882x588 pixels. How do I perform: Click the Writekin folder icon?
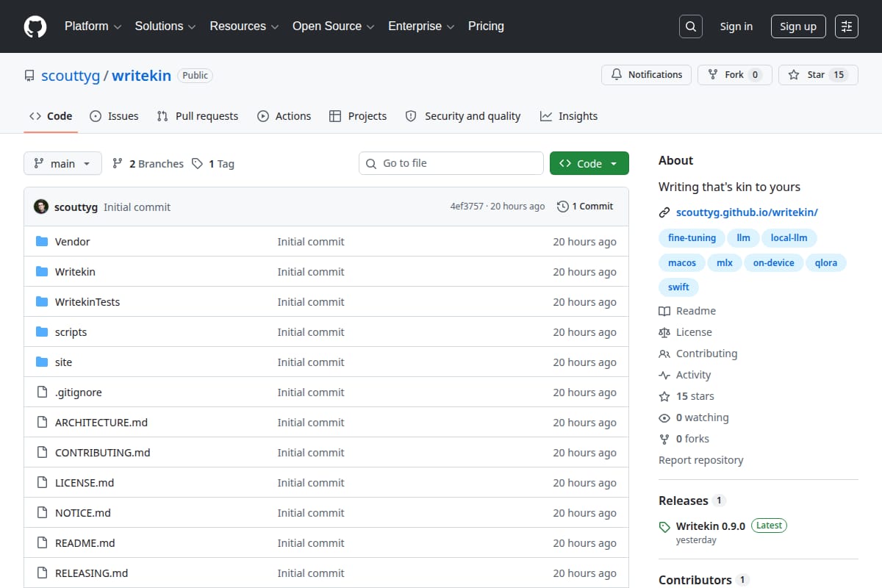click(42, 272)
